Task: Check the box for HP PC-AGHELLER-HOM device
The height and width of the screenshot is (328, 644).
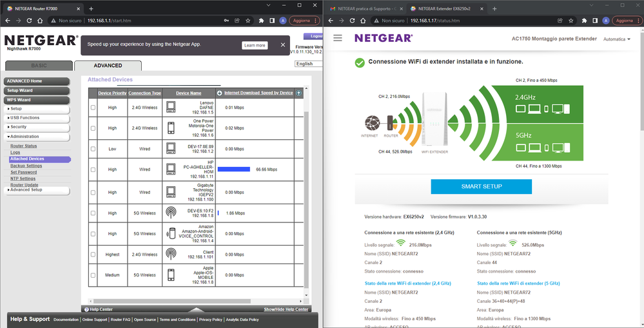Action: pyautogui.click(x=93, y=169)
